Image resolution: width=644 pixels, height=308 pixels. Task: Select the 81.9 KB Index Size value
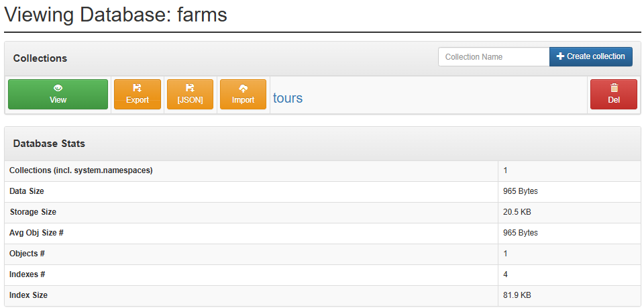[x=517, y=295]
